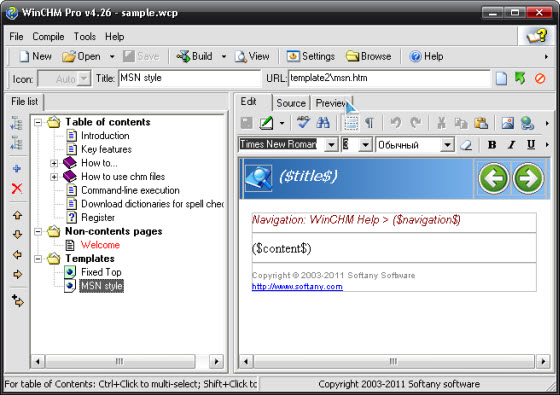Click the Browse folder button
The height and width of the screenshot is (395, 560).
coord(368,56)
